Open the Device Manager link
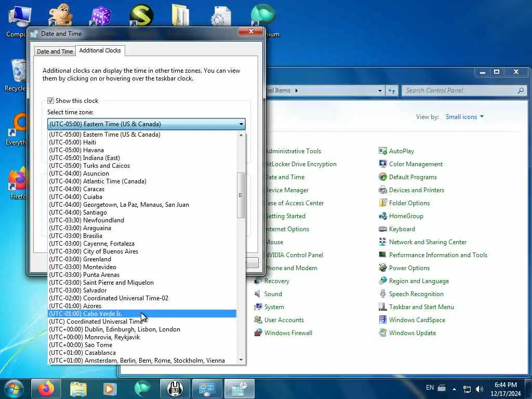 [x=287, y=190]
